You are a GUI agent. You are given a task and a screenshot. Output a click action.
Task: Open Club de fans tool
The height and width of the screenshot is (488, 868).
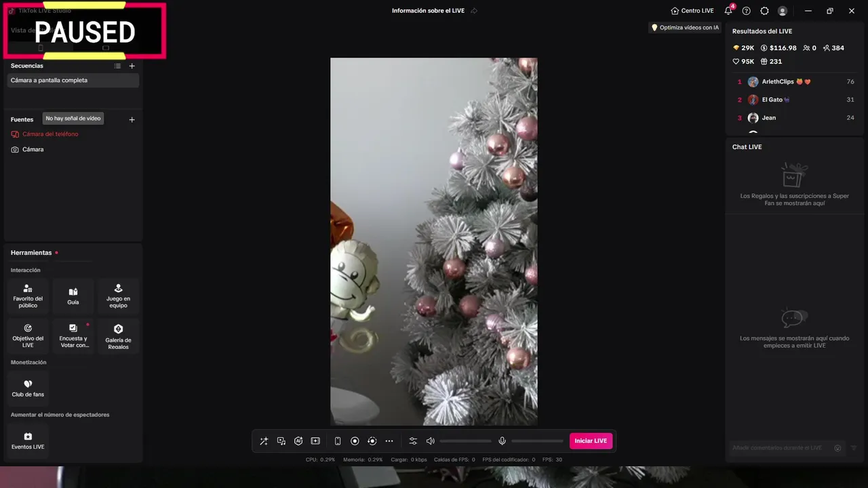click(x=28, y=388)
